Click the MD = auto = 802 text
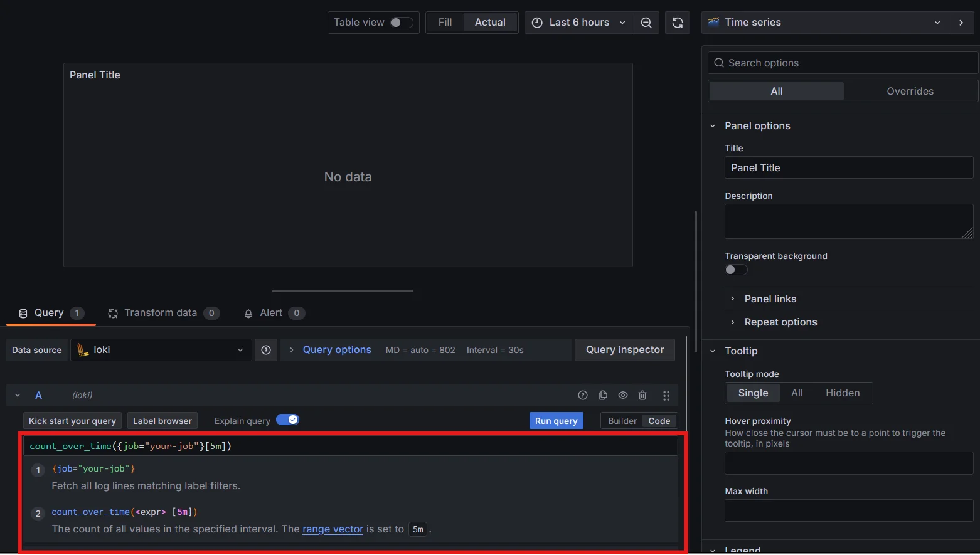Image resolution: width=980 pixels, height=555 pixels. point(420,350)
